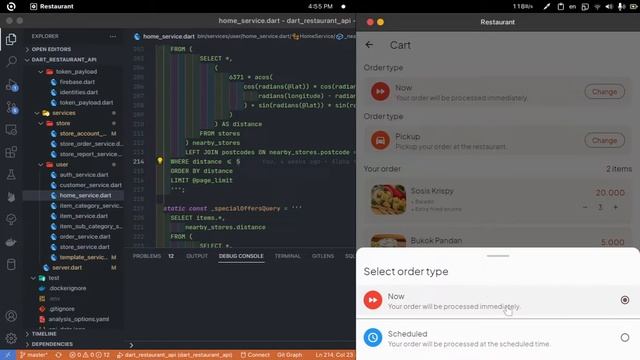Open Source Control view
The height and width of the screenshot is (360, 640).
(11, 107)
